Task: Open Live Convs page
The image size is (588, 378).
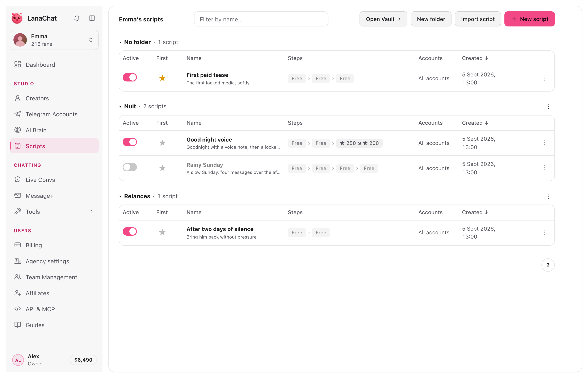Action: [54, 180]
